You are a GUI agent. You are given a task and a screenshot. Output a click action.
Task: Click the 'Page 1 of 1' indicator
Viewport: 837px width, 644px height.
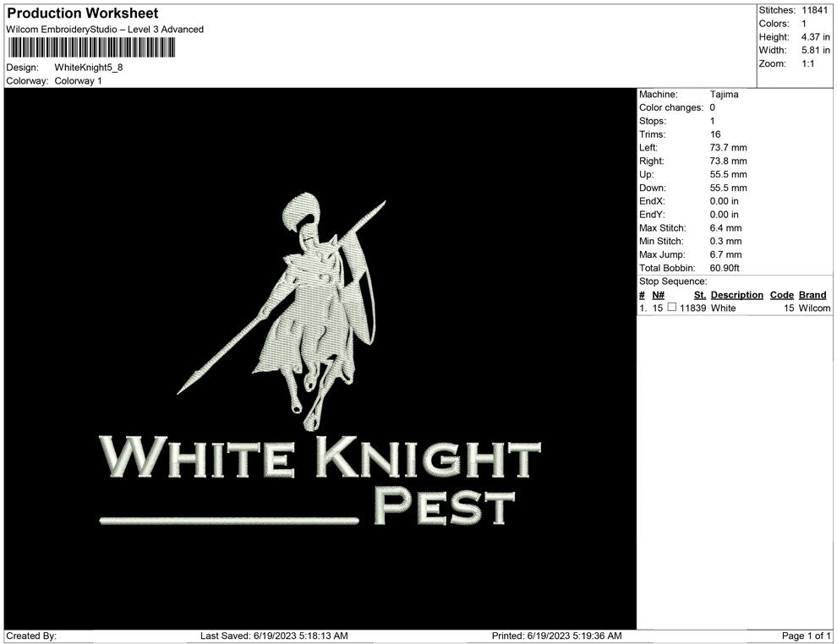pyautogui.click(x=806, y=636)
